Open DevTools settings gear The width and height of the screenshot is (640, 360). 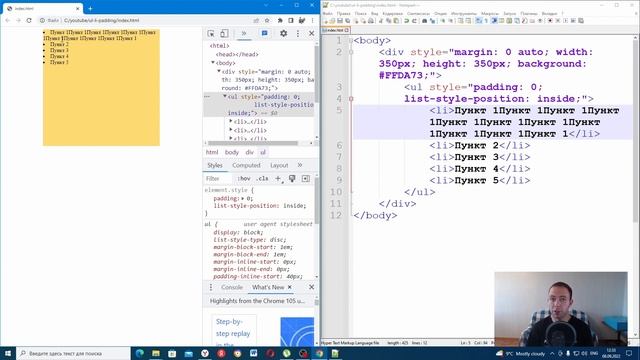coord(283,33)
